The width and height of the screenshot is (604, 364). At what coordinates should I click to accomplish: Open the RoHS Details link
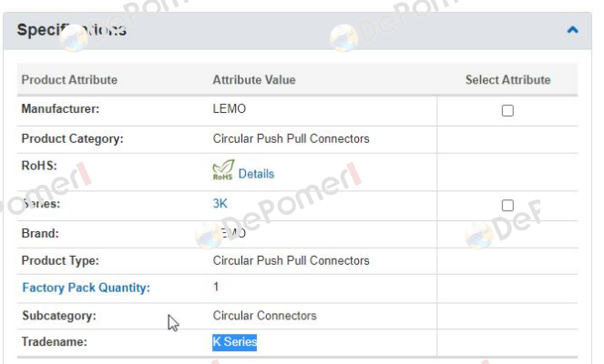[x=256, y=173]
